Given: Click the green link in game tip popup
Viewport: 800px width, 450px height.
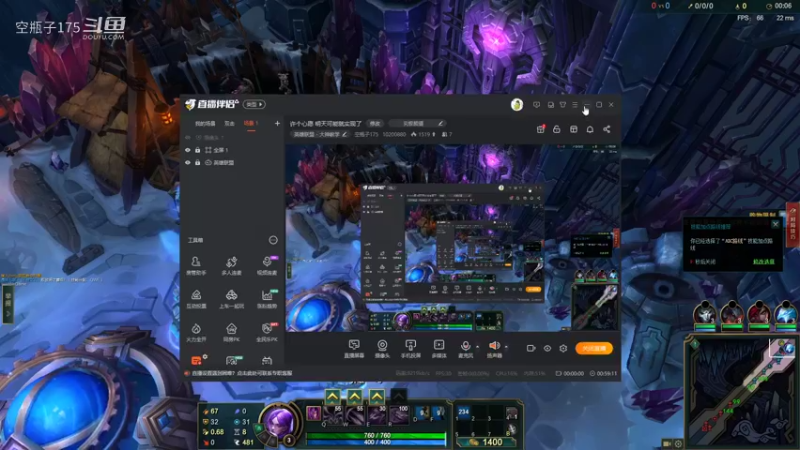Looking at the screenshot, I should (764, 262).
